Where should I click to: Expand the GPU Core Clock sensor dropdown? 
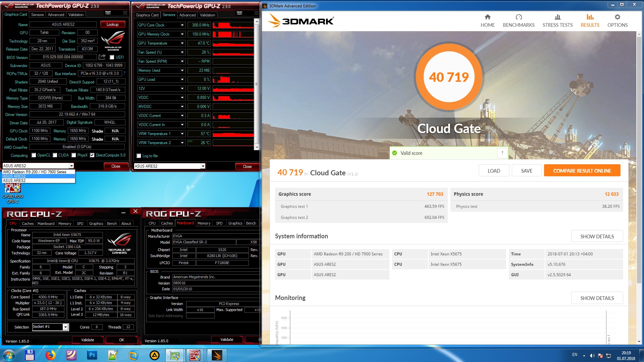tap(182, 25)
